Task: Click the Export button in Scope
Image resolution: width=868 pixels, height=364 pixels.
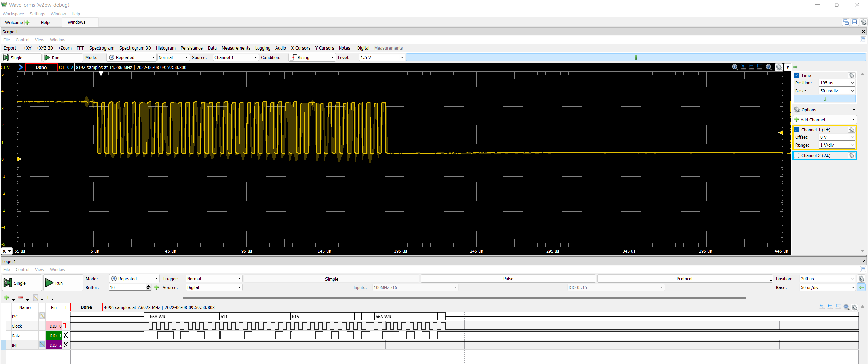Action: 10,48
